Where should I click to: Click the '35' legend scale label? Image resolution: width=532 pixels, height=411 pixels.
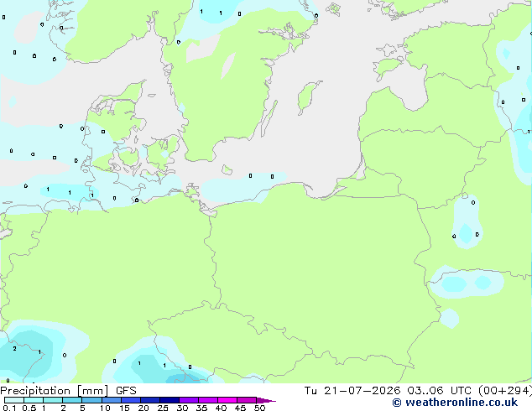click(x=201, y=408)
